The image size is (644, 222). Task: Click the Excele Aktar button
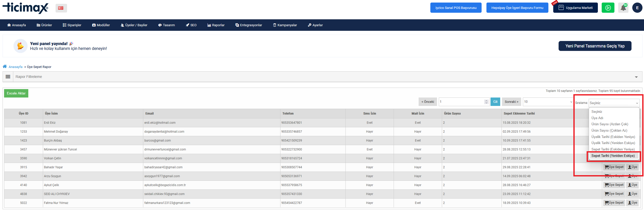(16, 93)
